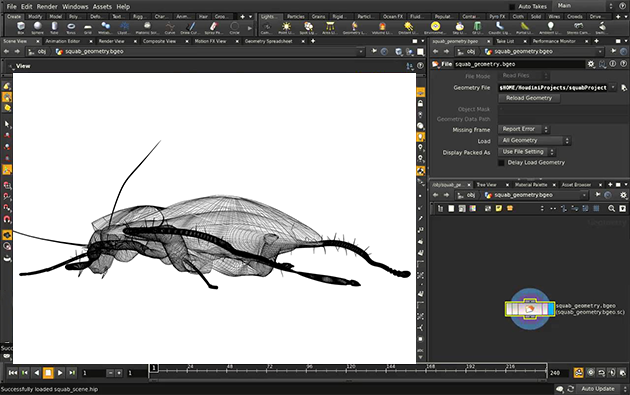Open the File menu
This screenshot has width=630, height=395.
tap(12, 6)
